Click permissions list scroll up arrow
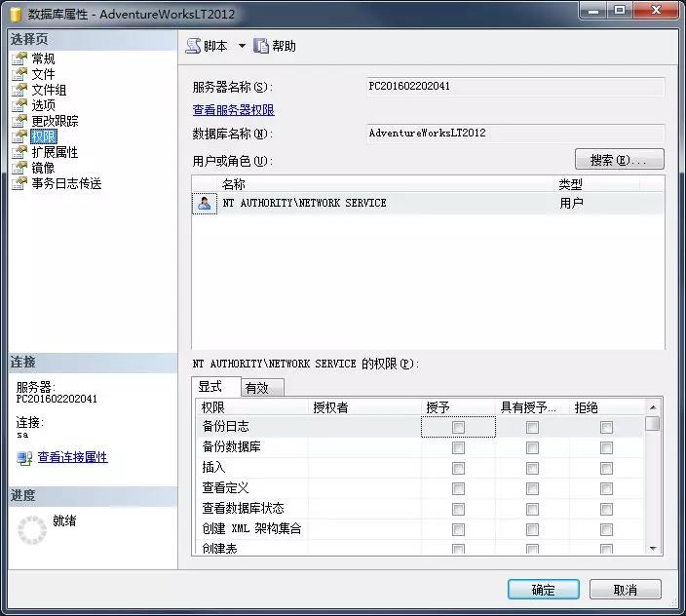This screenshot has height=616, width=686. 653,407
